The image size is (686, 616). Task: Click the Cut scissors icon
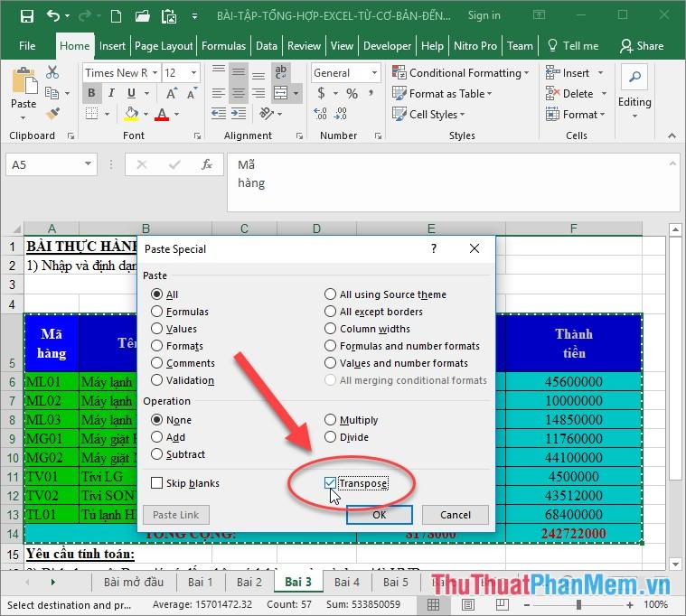click(52, 73)
